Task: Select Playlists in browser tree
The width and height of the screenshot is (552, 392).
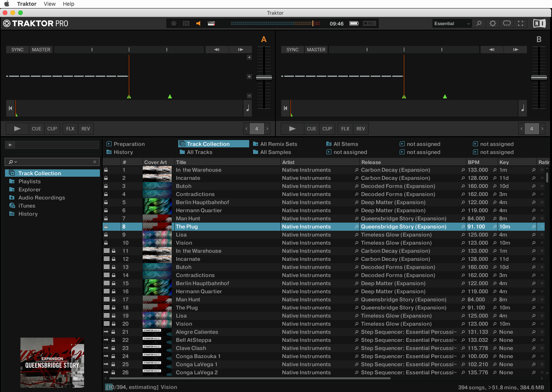Action: click(29, 181)
